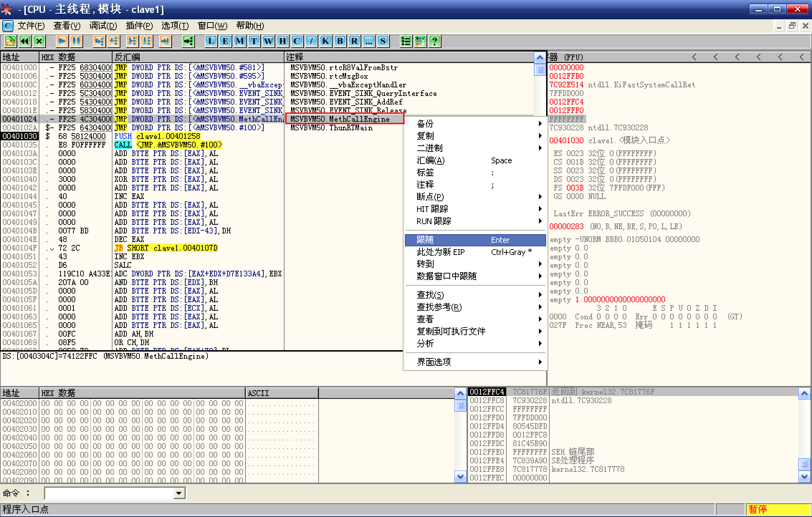
Task: Click the Pause execution toolbar icon
Action: (x=76, y=41)
